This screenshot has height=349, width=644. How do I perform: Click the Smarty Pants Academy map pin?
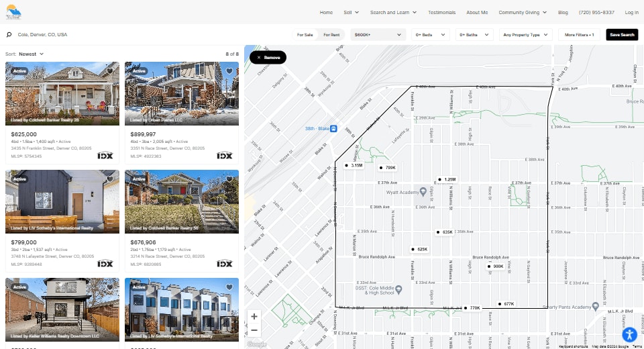click(595, 307)
